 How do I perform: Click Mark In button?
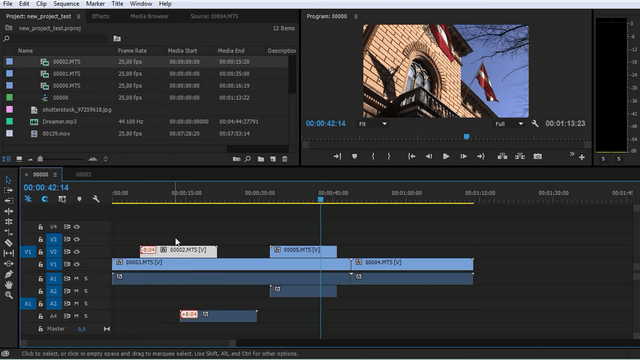(x=373, y=156)
